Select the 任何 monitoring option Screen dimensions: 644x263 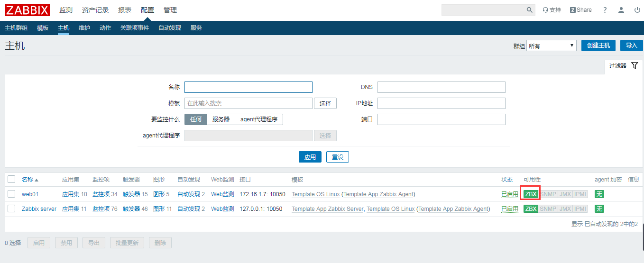coord(196,119)
